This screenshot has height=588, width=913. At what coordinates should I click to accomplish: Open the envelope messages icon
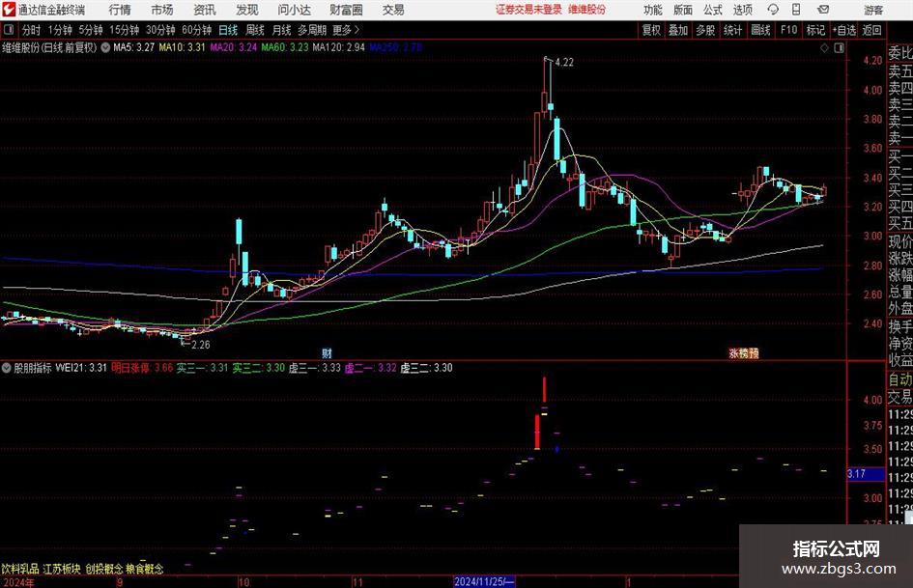point(823,10)
